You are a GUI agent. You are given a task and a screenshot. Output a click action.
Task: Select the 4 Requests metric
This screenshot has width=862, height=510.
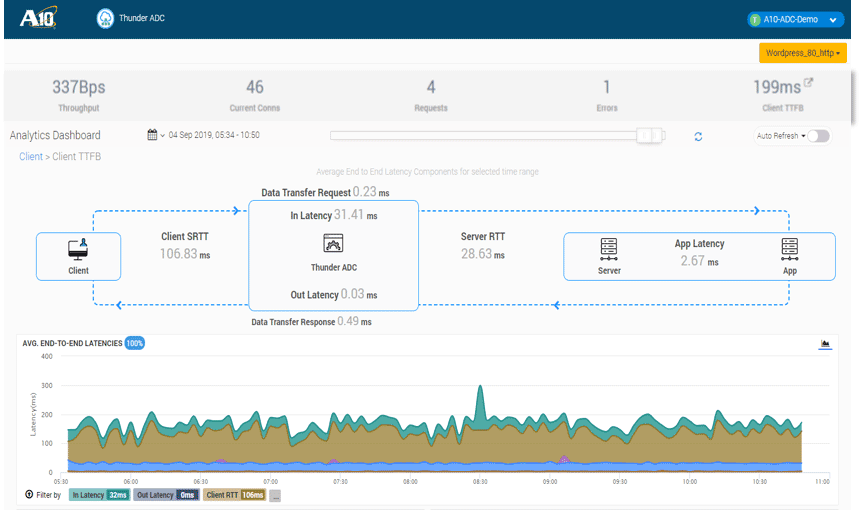click(431, 95)
